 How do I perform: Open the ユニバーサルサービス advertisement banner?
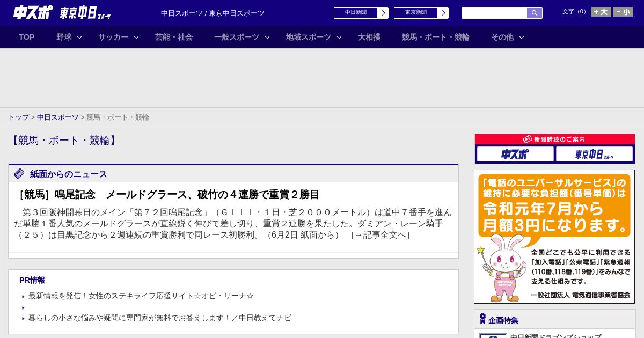point(554,237)
